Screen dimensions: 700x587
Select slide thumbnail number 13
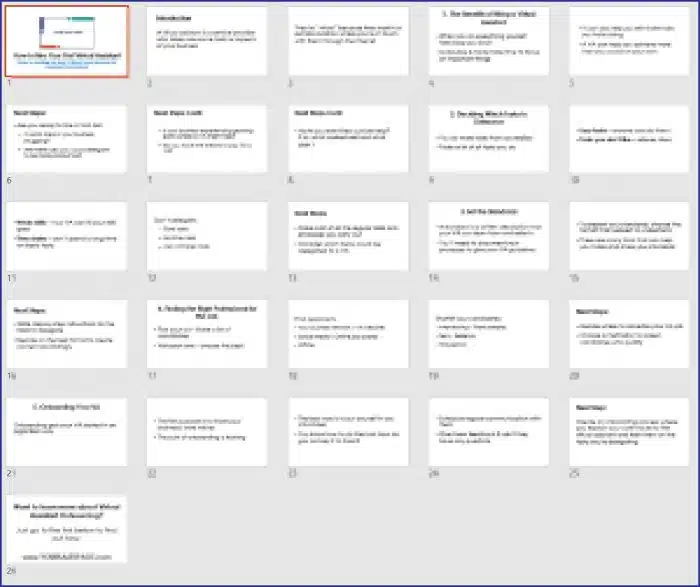point(348,236)
